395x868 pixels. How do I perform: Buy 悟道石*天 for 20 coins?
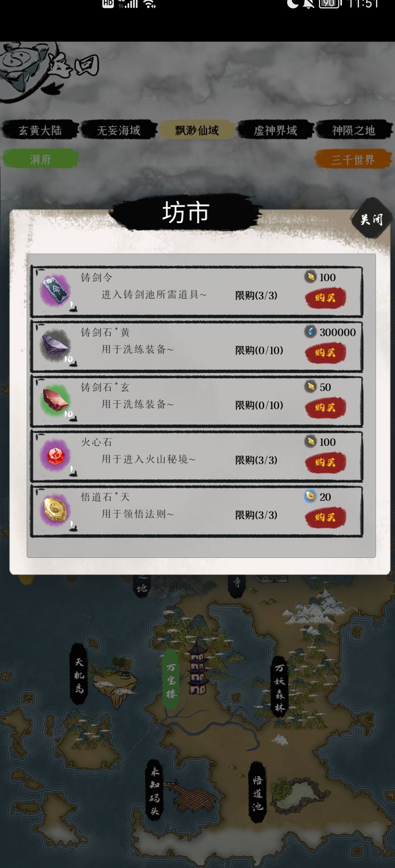click(326, 517)
